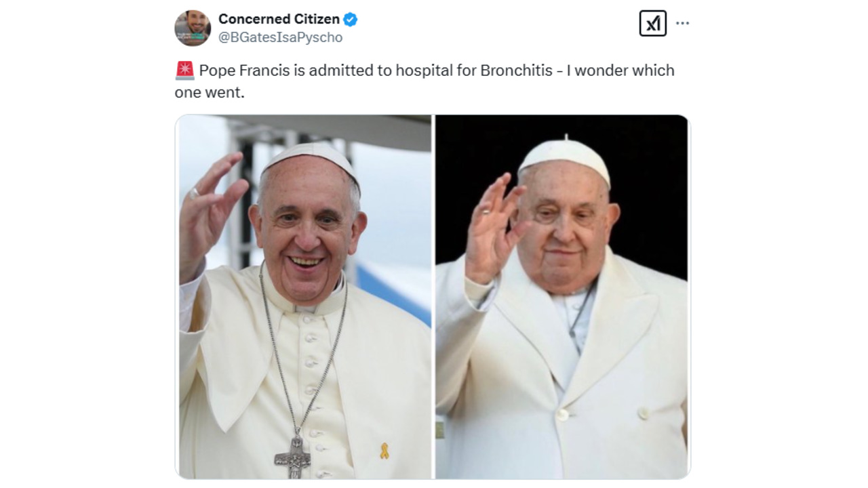
Task: Click the Concerned Citizen profile avatar
Action: tap(193, 28)
